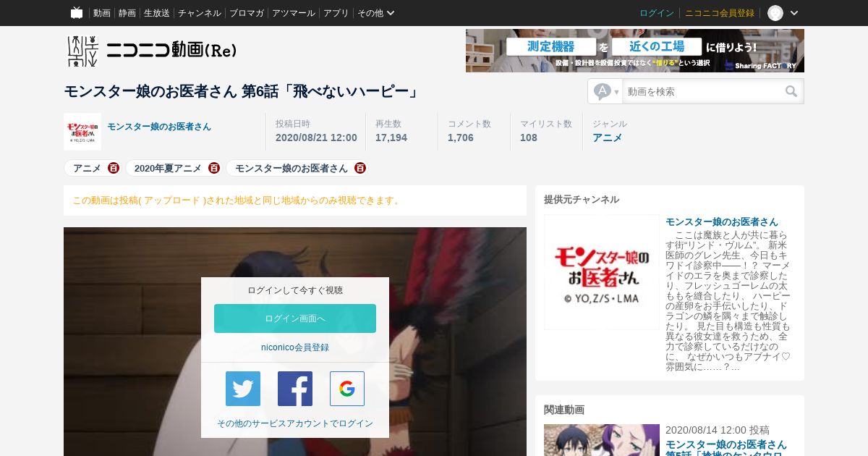Open the 静画 menu item
The width and height of the screenshot is (868, 456).
click(x=127, y=13)
